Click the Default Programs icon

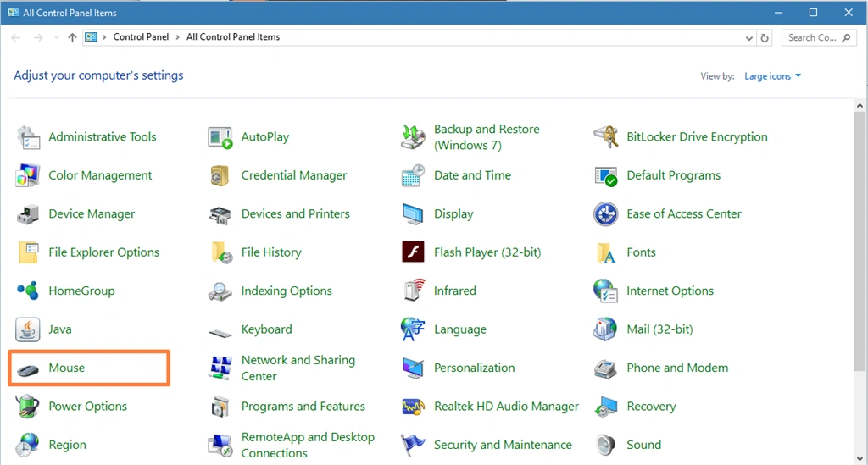(x=605, y=175)
